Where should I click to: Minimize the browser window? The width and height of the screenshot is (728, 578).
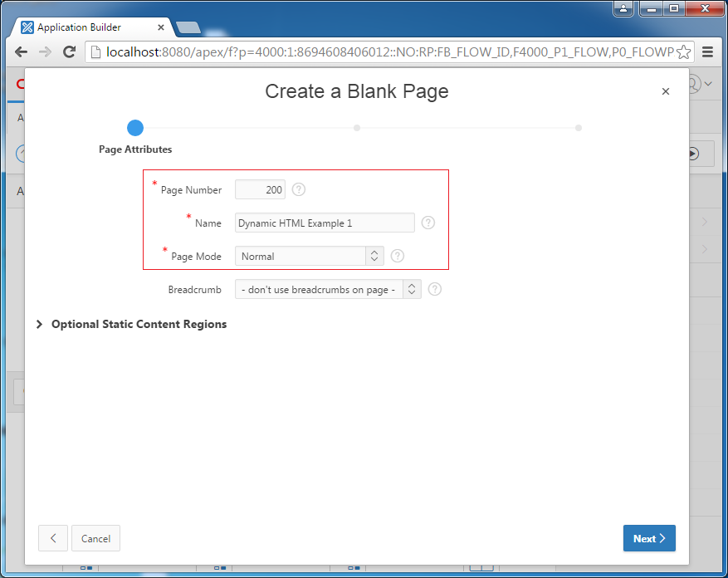tap(652, 8)
